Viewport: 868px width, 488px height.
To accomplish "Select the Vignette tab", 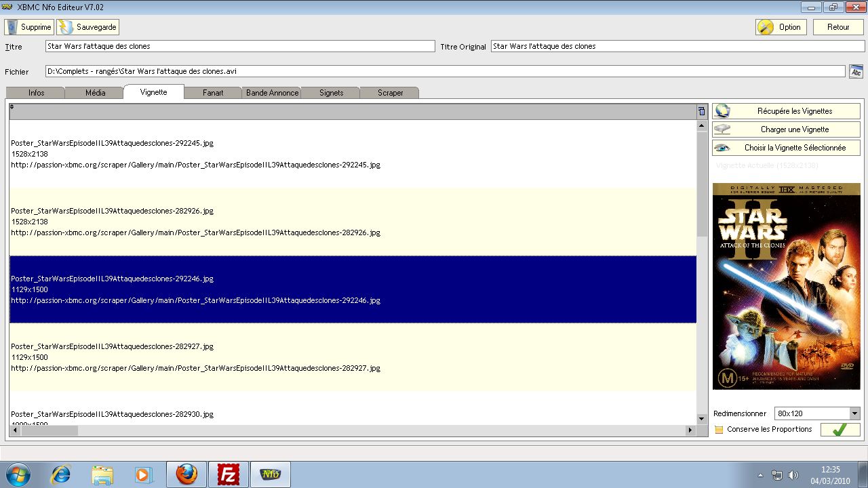I will tap(153, 92).
